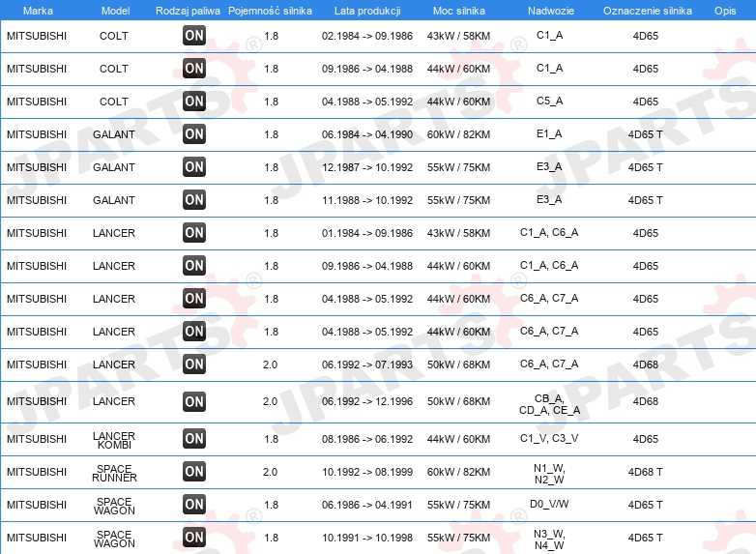Click the ON fuel icon for COLT 09.1986 row
756x554 pixels.
(194, 68)
